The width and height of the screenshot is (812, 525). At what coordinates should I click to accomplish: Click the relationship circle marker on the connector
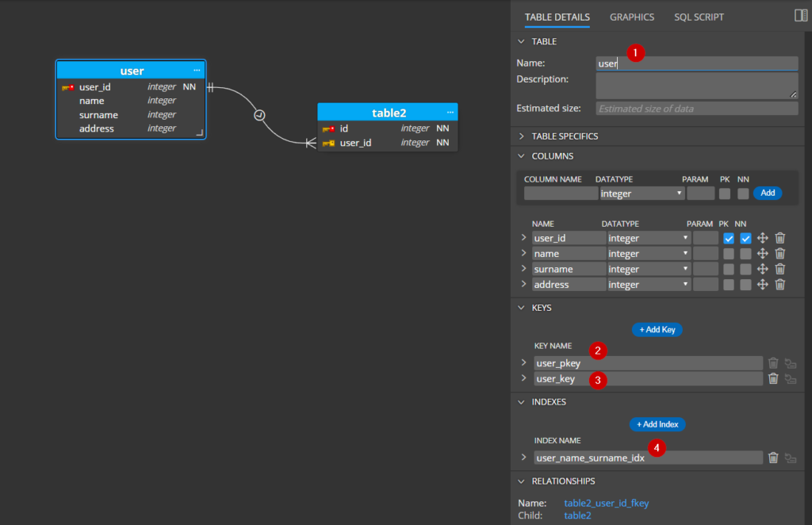coord(259,115)
